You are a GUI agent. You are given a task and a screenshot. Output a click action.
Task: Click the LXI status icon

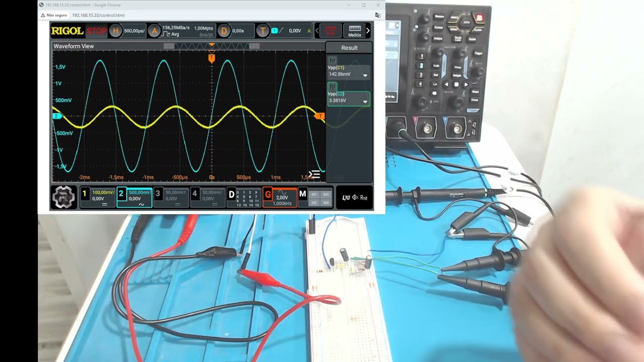[346, 198]
